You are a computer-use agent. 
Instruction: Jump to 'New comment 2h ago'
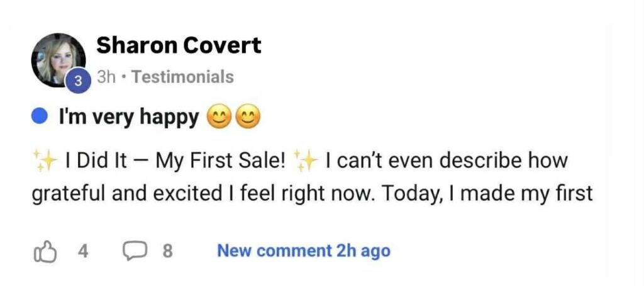[303, 251]
